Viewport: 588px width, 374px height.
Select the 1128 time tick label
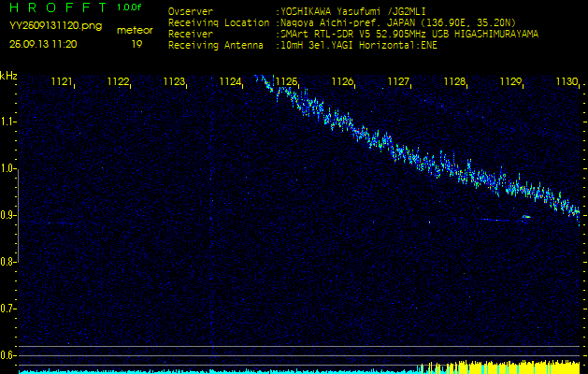(x=454, y=82)
